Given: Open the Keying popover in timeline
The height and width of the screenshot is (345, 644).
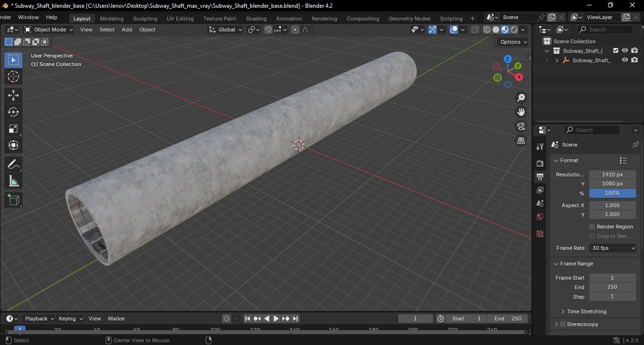Looking at the screenshot, I should tap(70, 318).
